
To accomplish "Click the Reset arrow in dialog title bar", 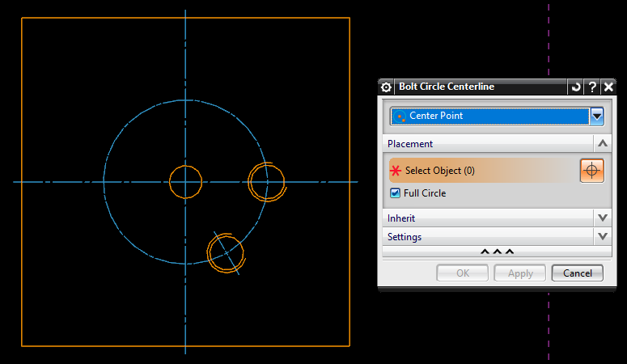I will pyautogui.click(x=575, y=87).
